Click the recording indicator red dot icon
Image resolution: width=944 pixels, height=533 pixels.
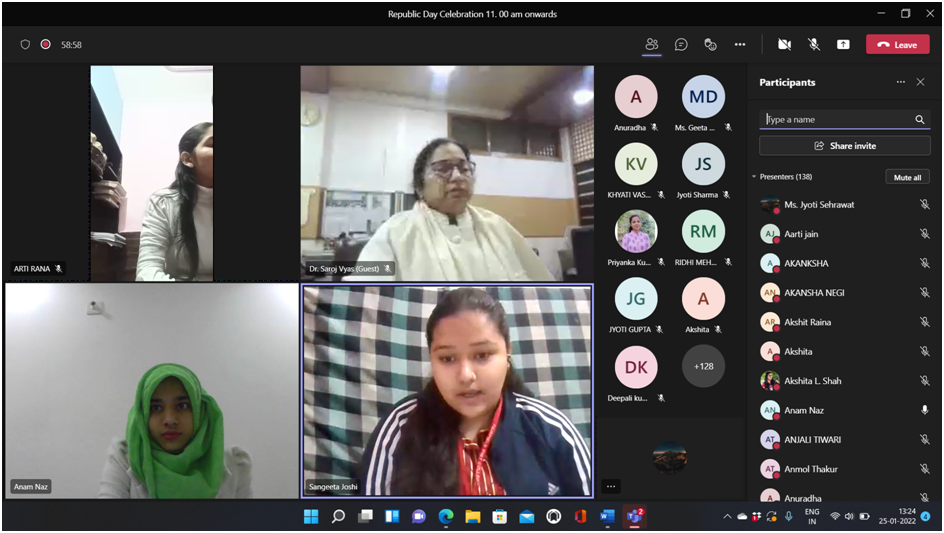pyautogui.click(x=46, y=45)
